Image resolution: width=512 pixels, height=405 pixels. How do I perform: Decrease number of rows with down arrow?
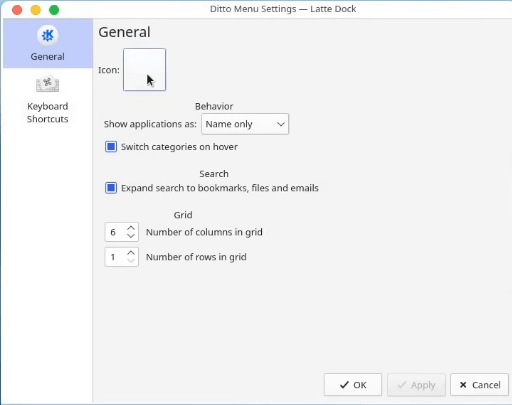pos(131,261)
